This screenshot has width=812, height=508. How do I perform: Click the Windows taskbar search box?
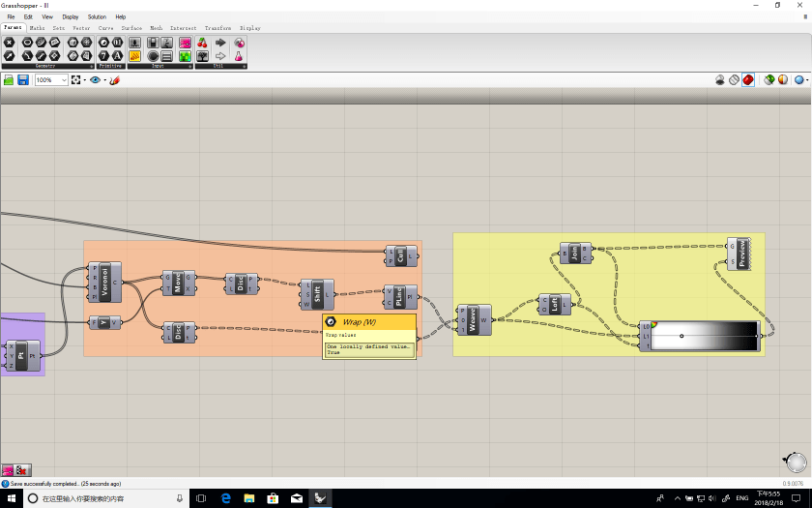pyautogui.click(x=101, y=498)
